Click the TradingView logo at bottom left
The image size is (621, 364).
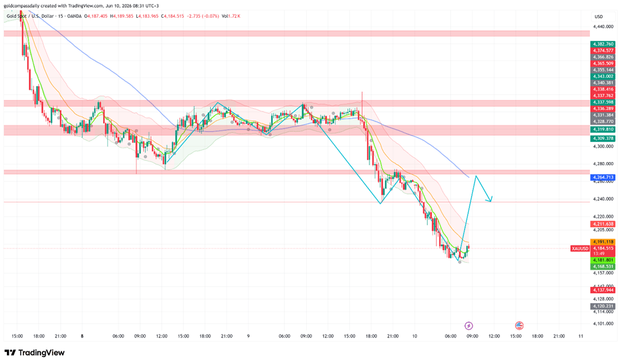[34, 353]
